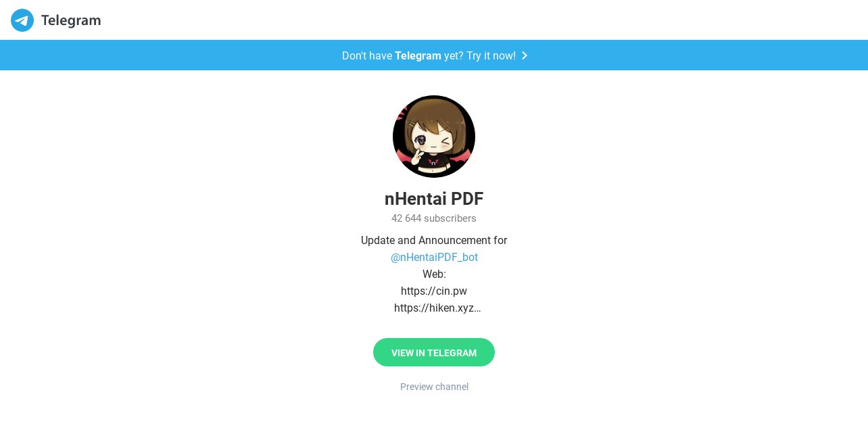
Task: Click the bold "Telegram" word in the banner
Action: point(418,55)
